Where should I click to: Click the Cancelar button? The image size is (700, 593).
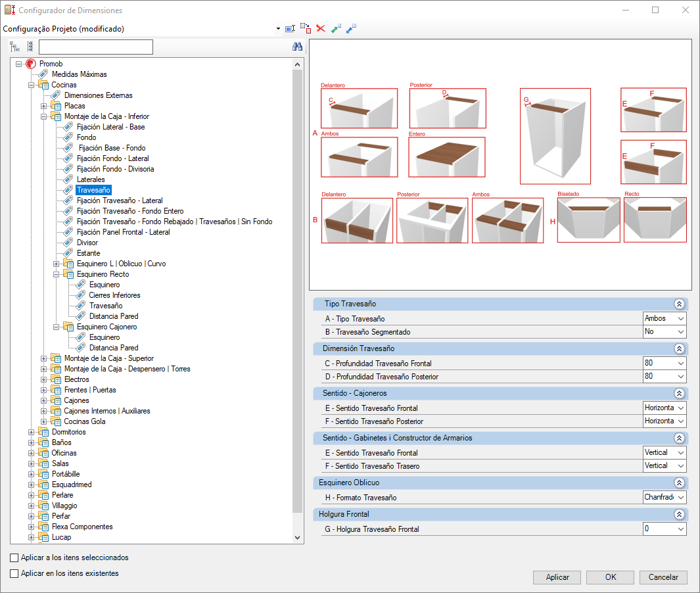pyautogui.click(x=663, y=577)
